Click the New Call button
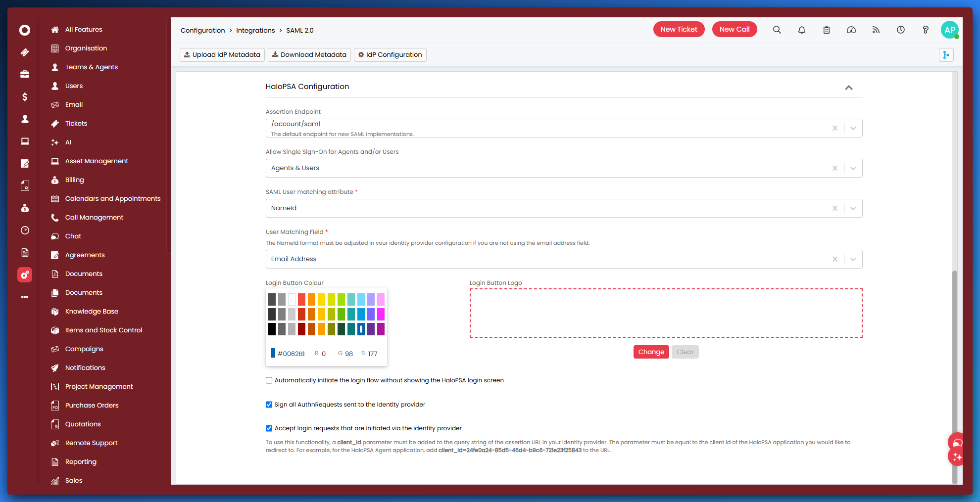The width and height of the screenshot is (980, 502). [x=735, y=29]
